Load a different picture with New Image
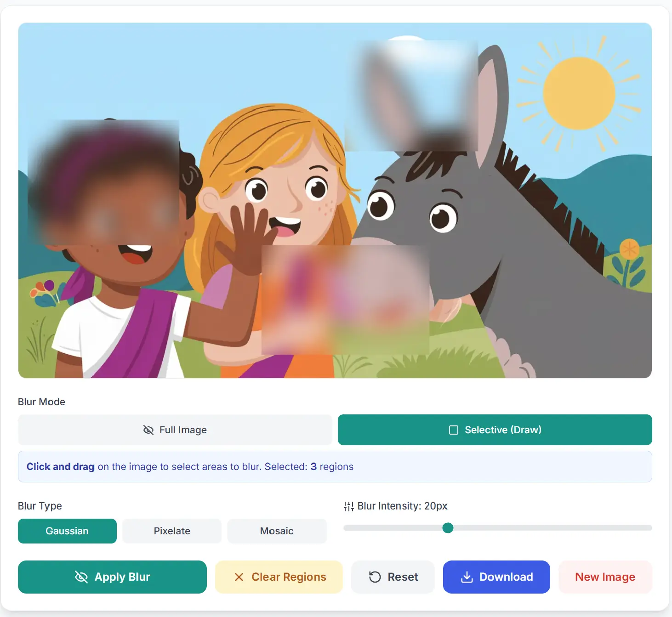The image size is (672, 617). (605, 577)
